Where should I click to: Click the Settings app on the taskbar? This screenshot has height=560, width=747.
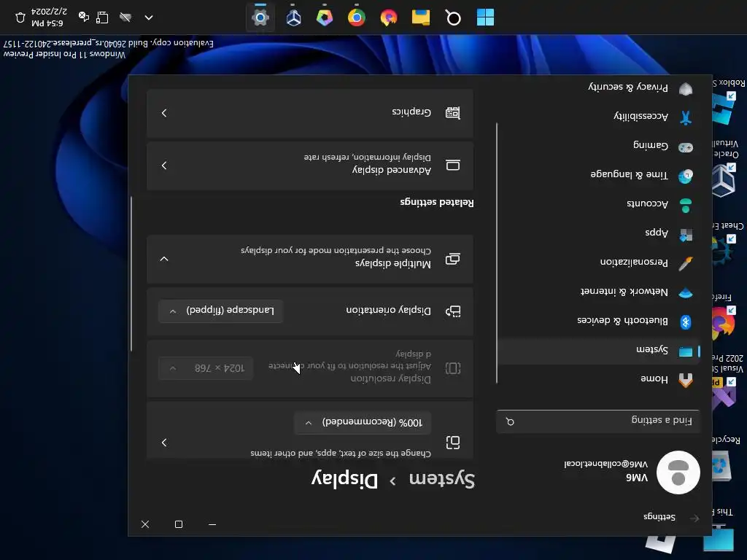tap(260, 17)
